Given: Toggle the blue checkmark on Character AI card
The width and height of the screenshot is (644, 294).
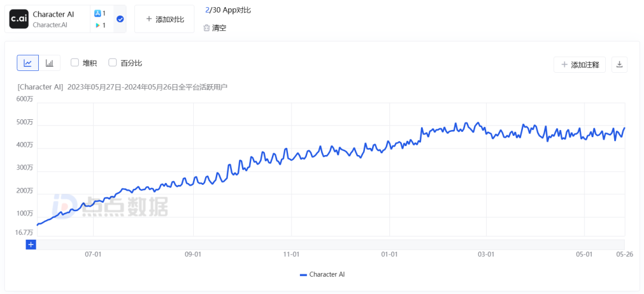Looking at the screenshot, I should tap(120, 19).
